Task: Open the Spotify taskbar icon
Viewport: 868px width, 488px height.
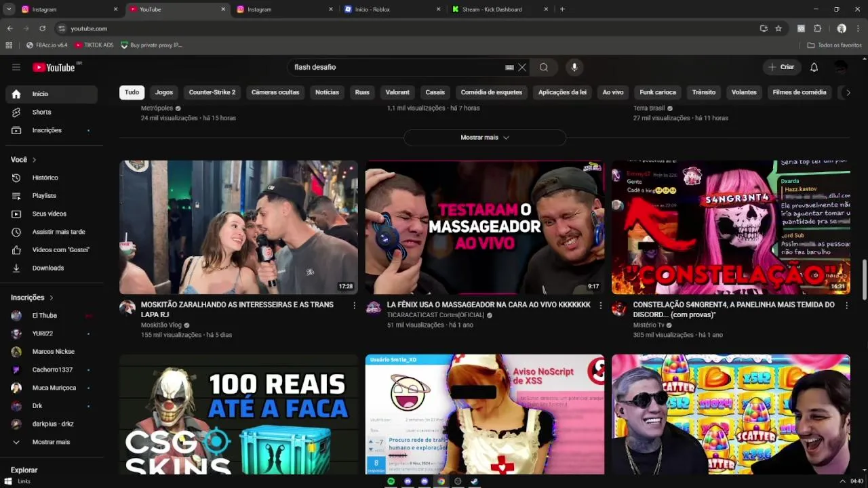Action: pyautogui.click(x=391, y=481)
